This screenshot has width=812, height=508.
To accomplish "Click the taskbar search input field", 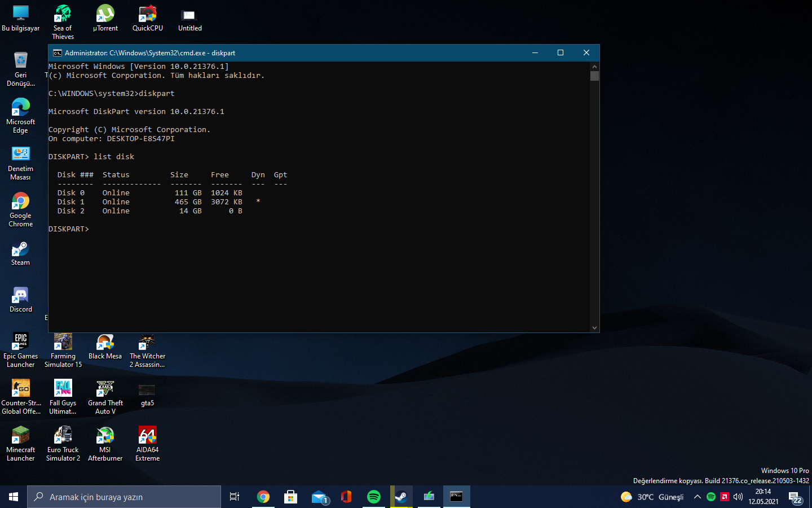I will point(124,497).
